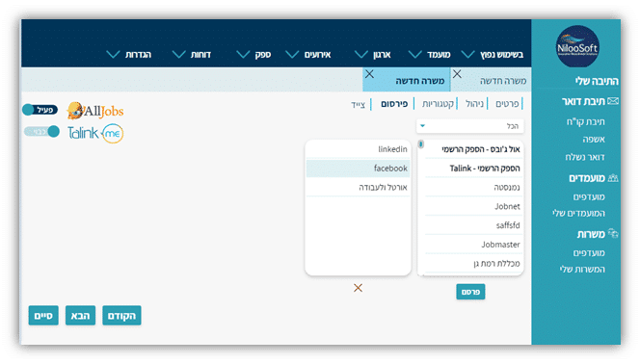Click the AllJobs logo

[x=95, y=111]
